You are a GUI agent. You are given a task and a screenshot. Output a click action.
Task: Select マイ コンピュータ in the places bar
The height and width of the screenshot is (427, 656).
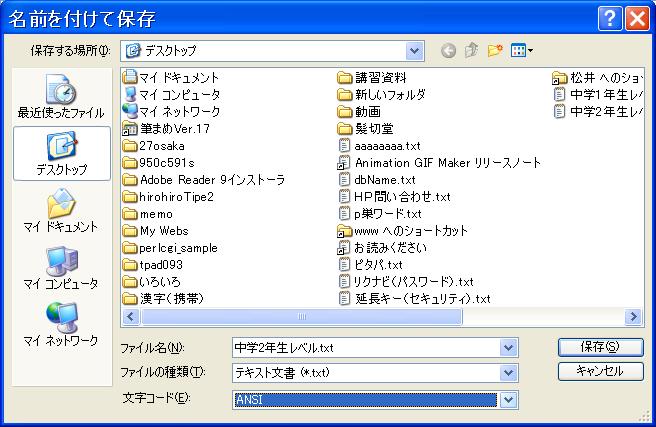point(60,268)
